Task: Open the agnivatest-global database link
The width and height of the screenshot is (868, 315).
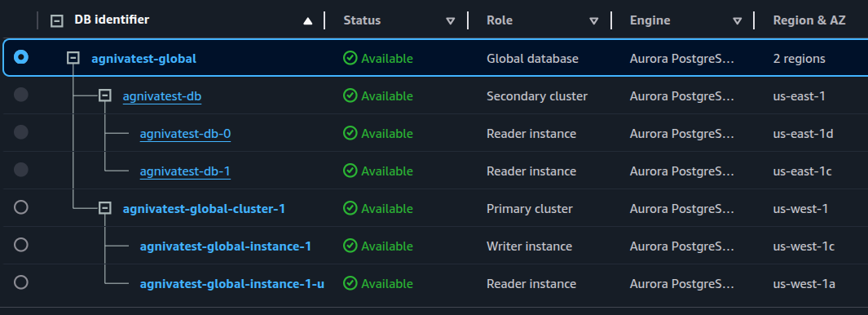Action: (x=144, y=58)
